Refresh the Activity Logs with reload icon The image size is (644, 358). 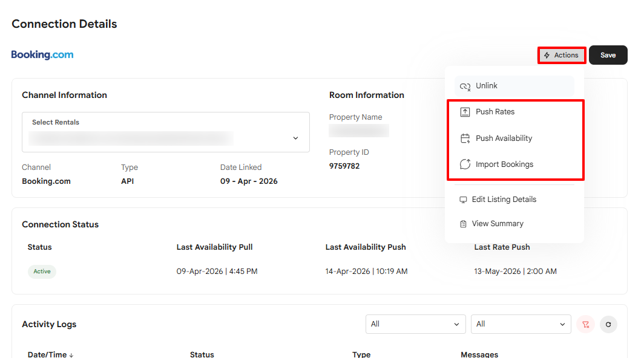pyautogui.click(x=608, y=324)
